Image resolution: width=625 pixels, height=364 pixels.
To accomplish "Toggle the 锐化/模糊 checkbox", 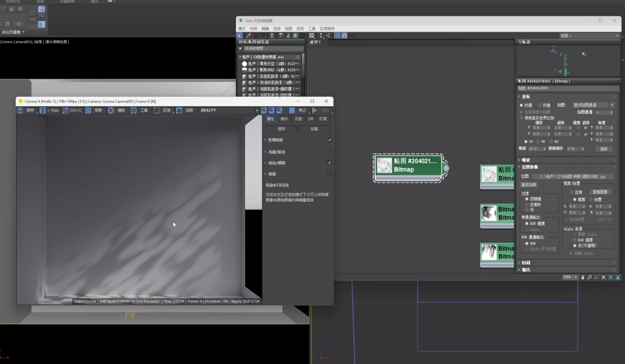I will tap(329, 163).
